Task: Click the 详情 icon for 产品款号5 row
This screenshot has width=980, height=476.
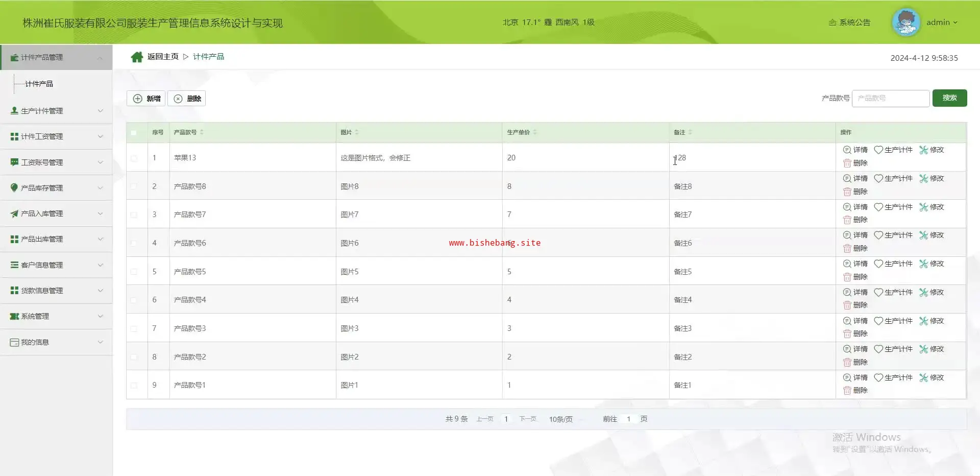Action: tap(847, 264)
